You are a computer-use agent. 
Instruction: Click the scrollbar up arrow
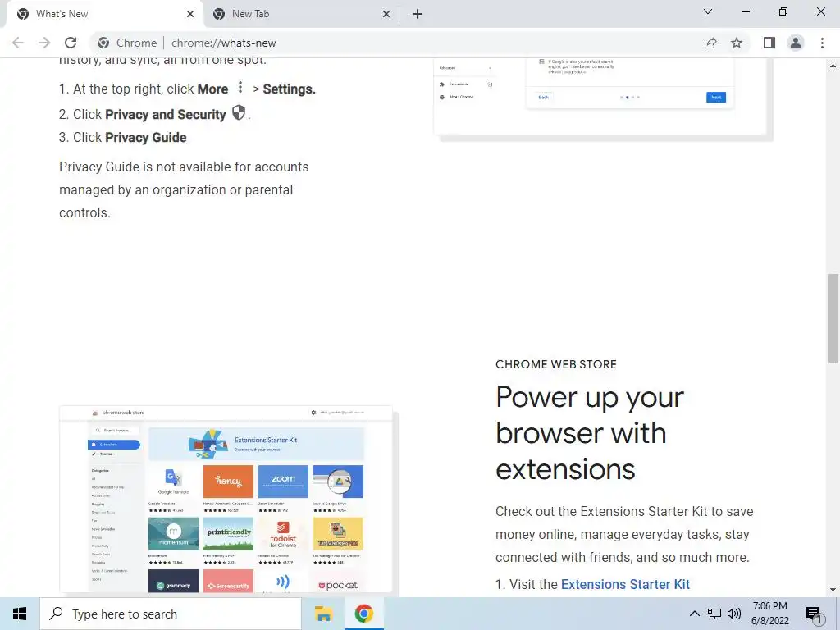click(x=833, y=66)
